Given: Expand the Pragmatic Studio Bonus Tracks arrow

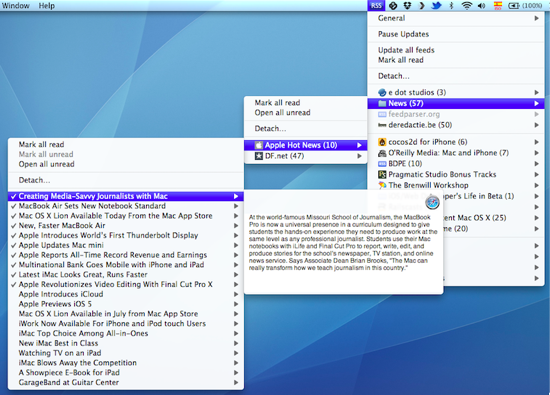Looking at the screenshot, I should (x=536, y=175).
